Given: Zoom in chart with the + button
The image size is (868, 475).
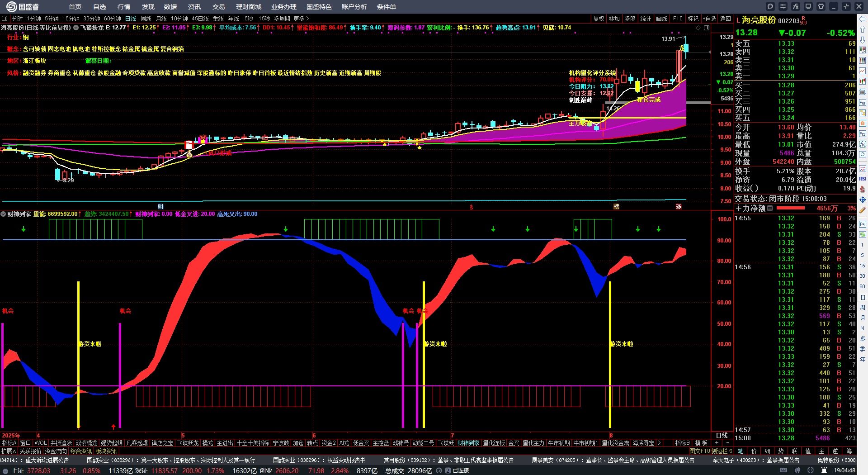Looking at the screenshot, I should (x=717, y=443).
